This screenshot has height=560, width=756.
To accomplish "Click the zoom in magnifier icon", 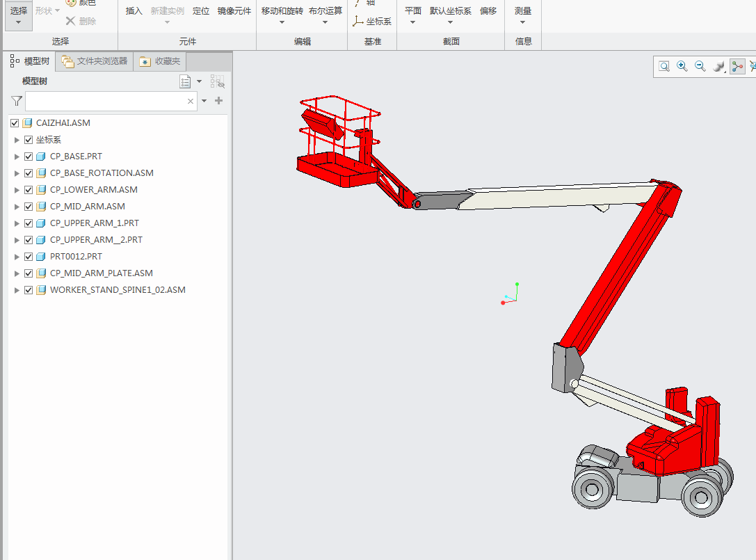I will coord(682,66).
